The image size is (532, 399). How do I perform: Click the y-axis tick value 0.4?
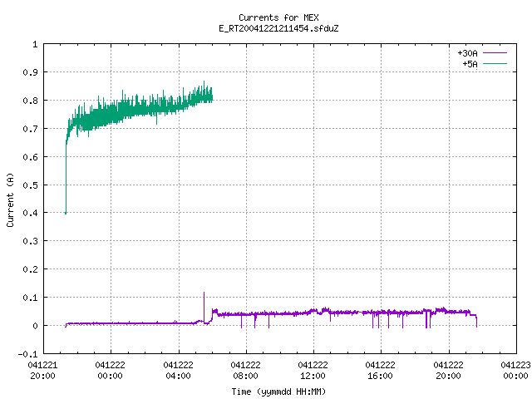tap(30, 213)
